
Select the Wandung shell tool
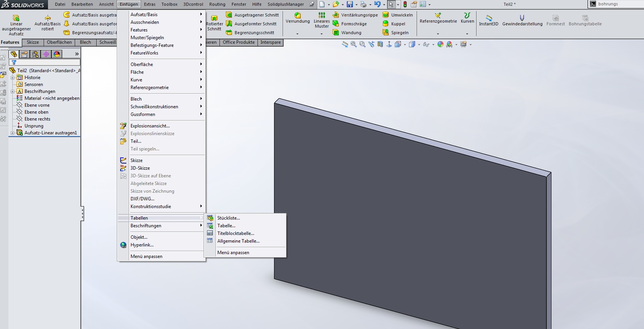[x=347, y=33]
